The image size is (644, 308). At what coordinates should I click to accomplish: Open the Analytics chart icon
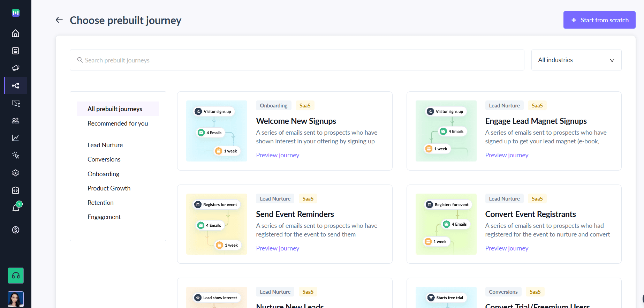click(x=15, y=138)
